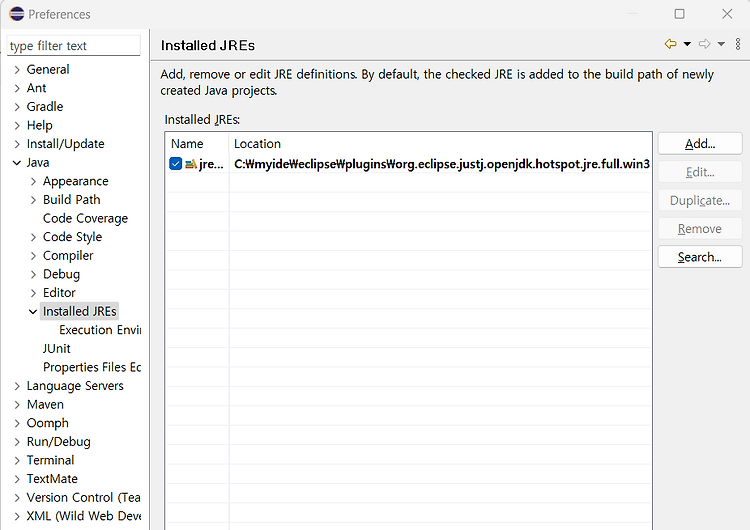Expand the Terminal tree node
The image size is (750, 530).
pyautogui.click(x=17, y=461)
